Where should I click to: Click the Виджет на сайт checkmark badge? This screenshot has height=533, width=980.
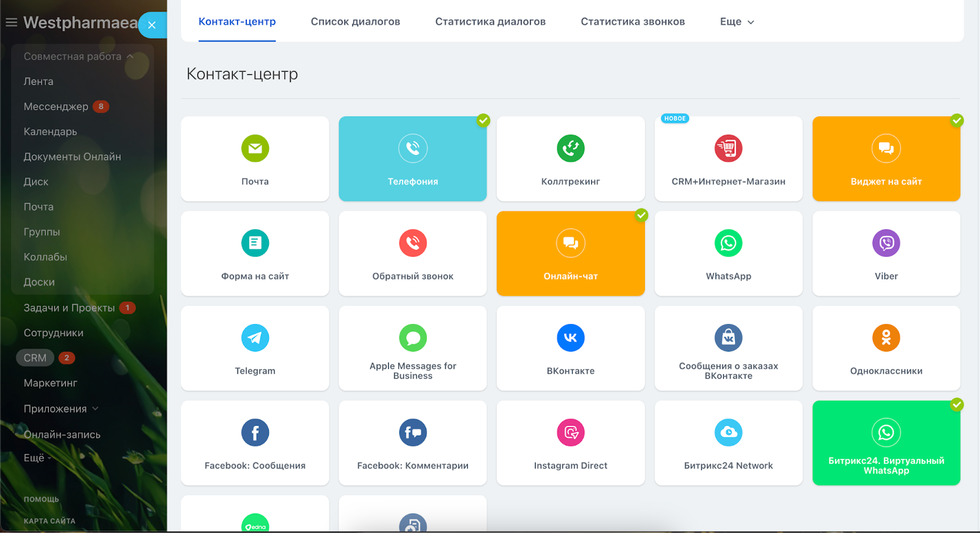coord(957,120)
